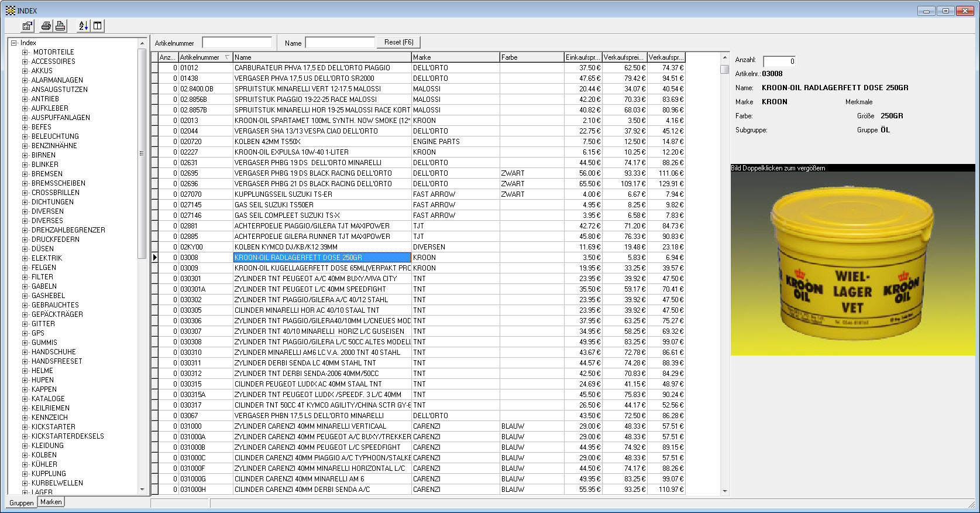The height and width of the screenshot is (513, 980).
Task: Switch to the Marken tab
Action: (51, 502)
